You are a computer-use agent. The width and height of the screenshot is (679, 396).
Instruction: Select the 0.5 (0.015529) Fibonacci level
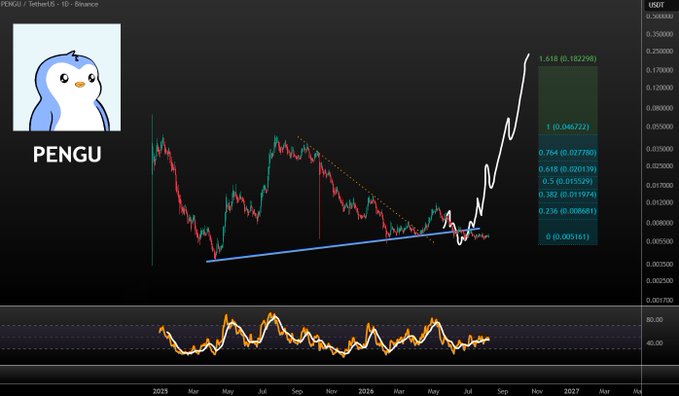pyautogui.click(x=567, y=181)
